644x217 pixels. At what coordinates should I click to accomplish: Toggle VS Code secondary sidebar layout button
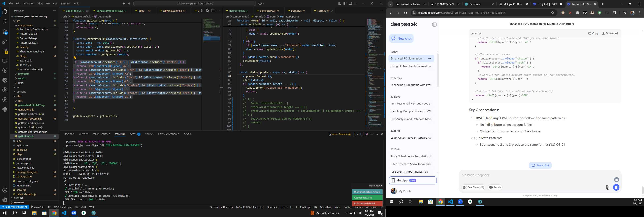pyautogui.click(x=355, y=3)
